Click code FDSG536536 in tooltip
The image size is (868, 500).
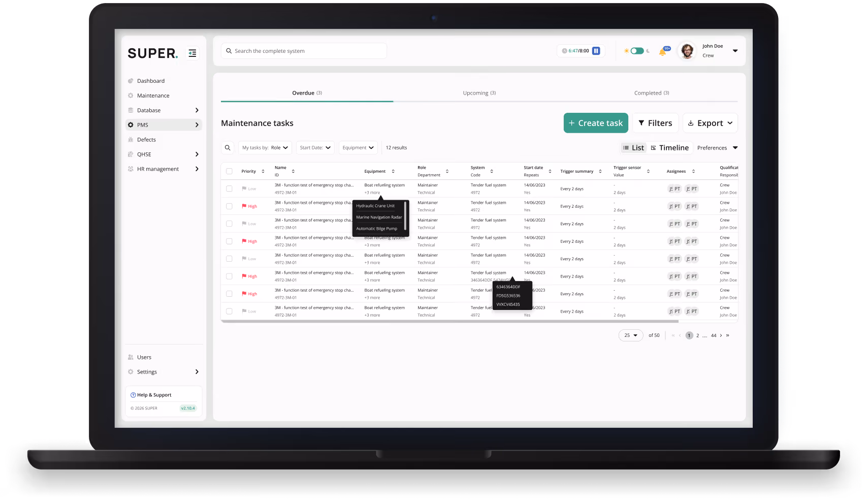coord(508,296)
